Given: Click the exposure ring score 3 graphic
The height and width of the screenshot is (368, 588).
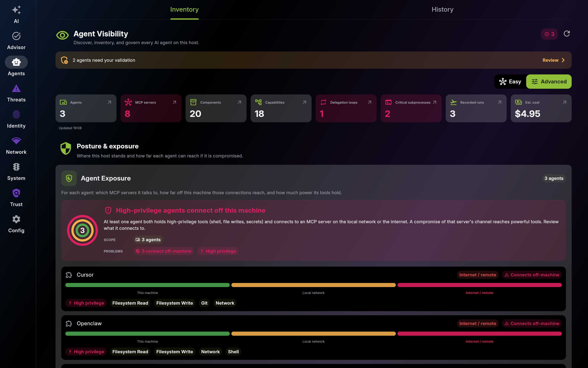Looking at the screenshot, I should click(82, 230).
